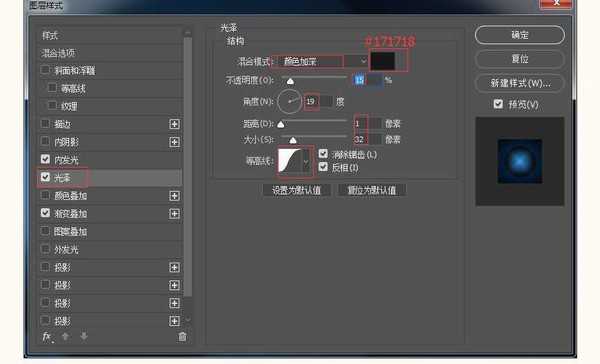This screenshot has height=364, width=600.
Task: Click the 大小 slider handle
Action: 293,140
